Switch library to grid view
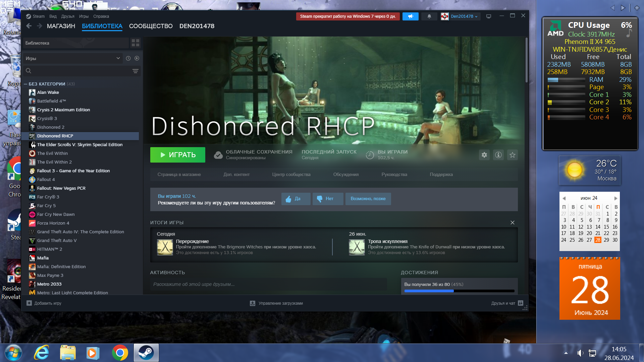The image size is (644, 362). click(x=136, y=43)
